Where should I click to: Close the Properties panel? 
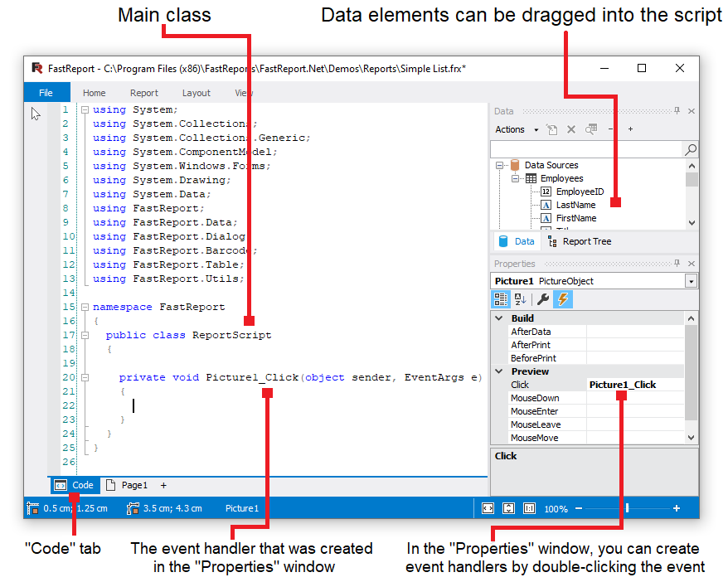692,264
